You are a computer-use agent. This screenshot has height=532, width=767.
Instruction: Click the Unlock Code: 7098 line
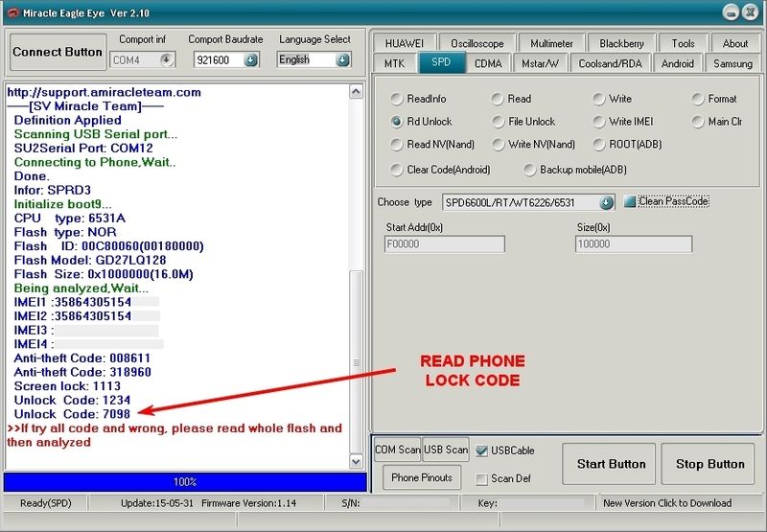coord(73,414)
